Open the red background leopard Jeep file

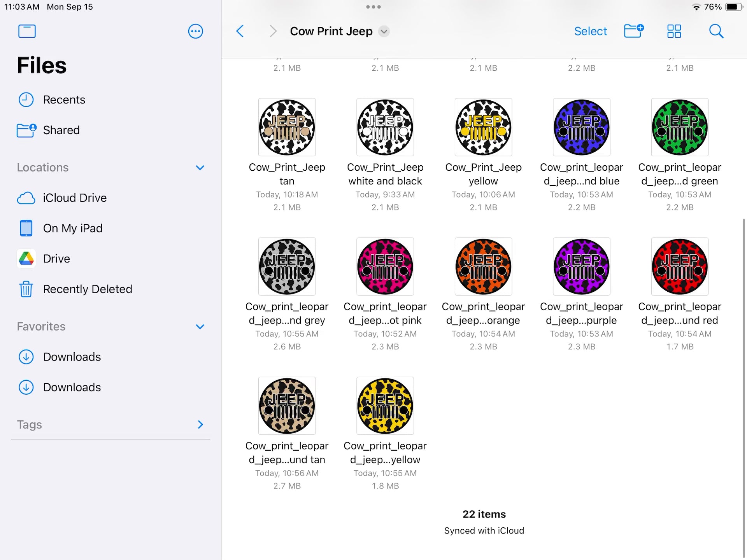[680, 267]
